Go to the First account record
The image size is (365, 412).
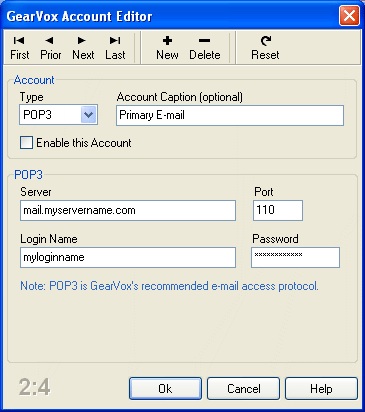click(x=20, y=48)
